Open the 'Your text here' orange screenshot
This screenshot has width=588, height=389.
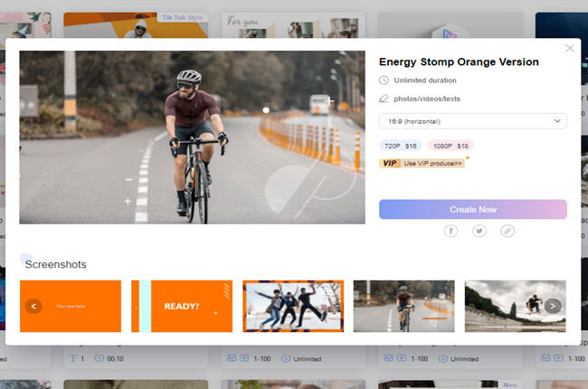(x=71, y=306)
